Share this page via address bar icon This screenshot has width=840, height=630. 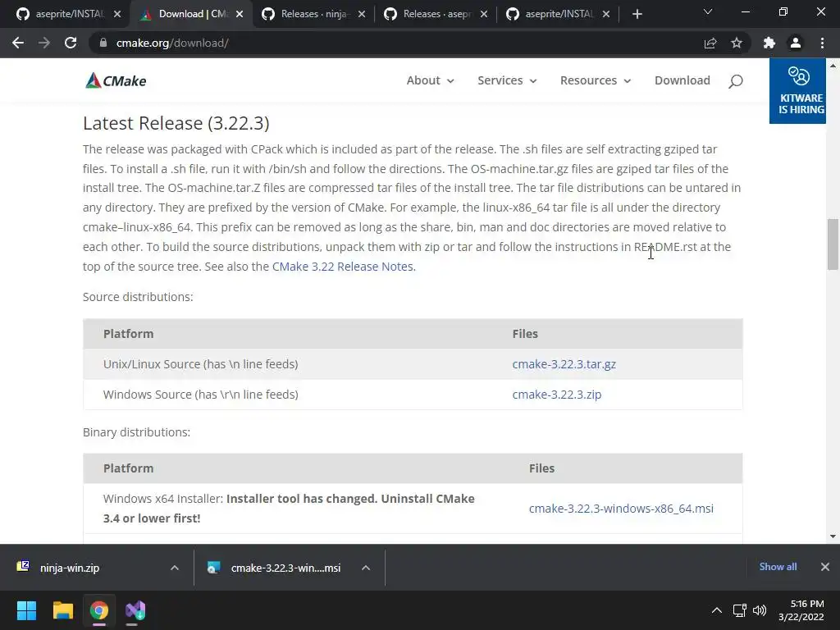tap(710, 43)
